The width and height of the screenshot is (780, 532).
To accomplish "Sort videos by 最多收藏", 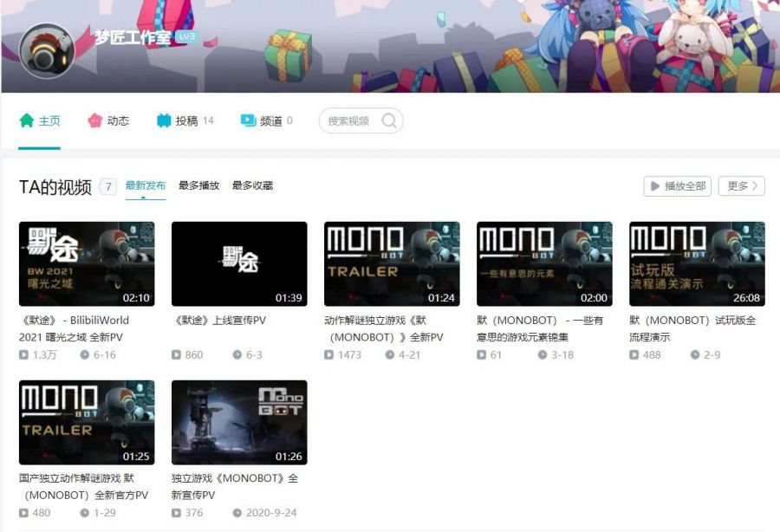I will click(x=253, y=186).
